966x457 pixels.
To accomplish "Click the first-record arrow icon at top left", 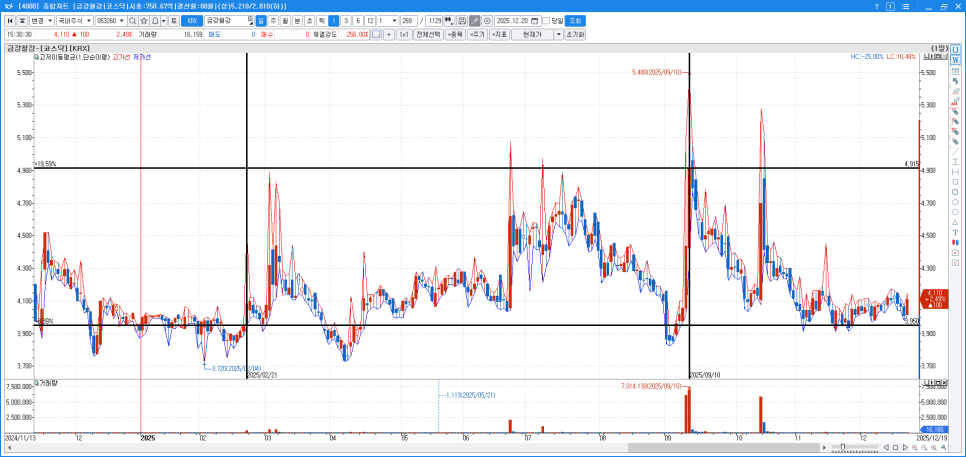I will (x=9, y=20).
